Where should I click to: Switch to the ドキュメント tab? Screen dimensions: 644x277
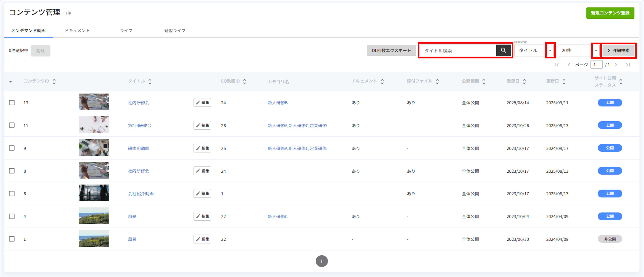(77, 30)
